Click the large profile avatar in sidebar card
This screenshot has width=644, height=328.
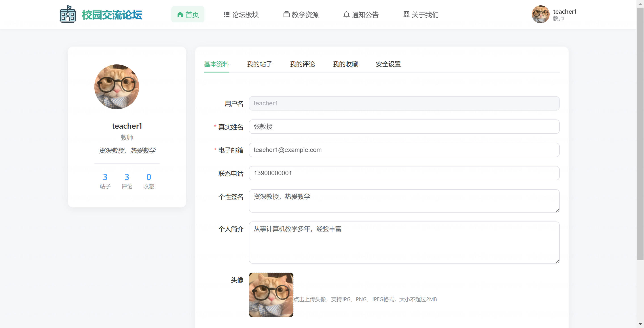(x=117, y=87)
